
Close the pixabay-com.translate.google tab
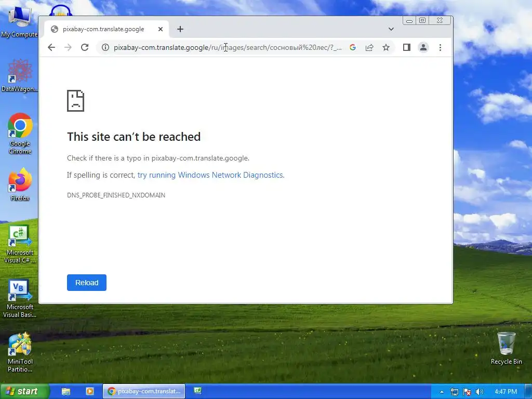coord(161,29)
